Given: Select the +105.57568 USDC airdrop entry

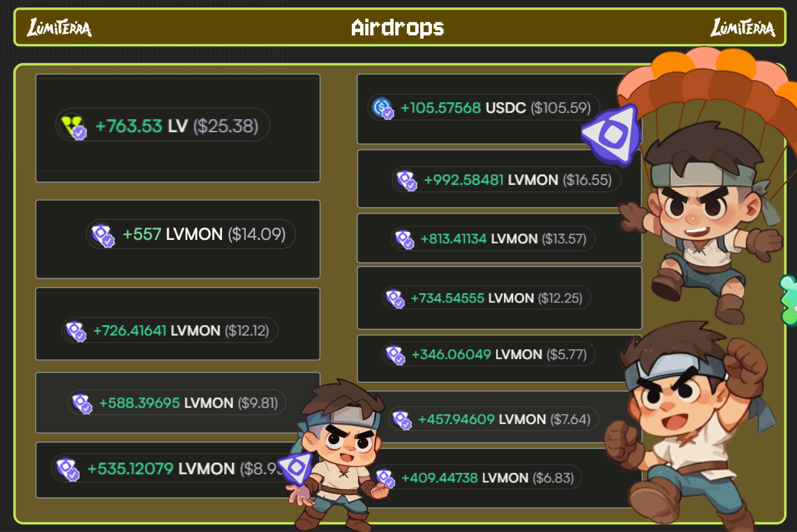Looking at the screenshot, I should pos(483,108).
